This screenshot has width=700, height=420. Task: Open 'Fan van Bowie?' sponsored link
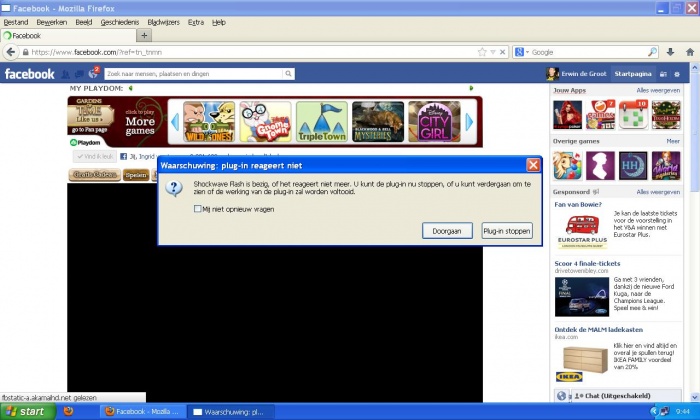coord(578,204)
